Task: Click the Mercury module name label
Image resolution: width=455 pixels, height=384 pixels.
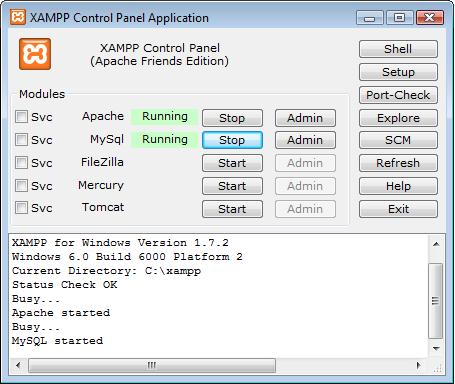Action: tap(101, 185)
